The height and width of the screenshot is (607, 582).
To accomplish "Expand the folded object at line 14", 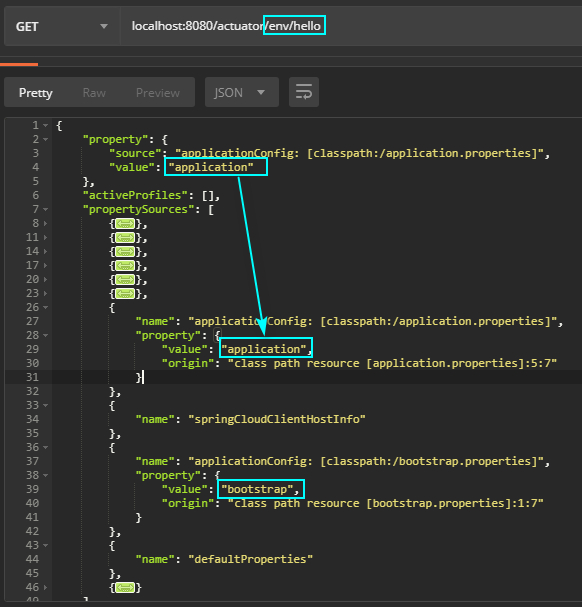I will [46, 251].
